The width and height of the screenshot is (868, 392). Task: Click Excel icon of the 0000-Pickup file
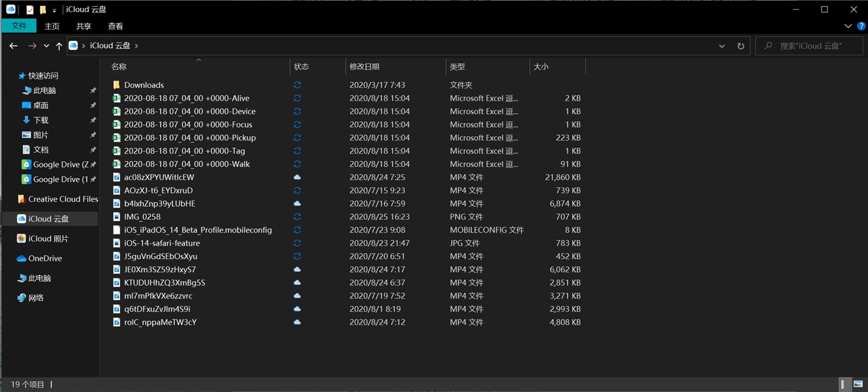pos(117,138)
